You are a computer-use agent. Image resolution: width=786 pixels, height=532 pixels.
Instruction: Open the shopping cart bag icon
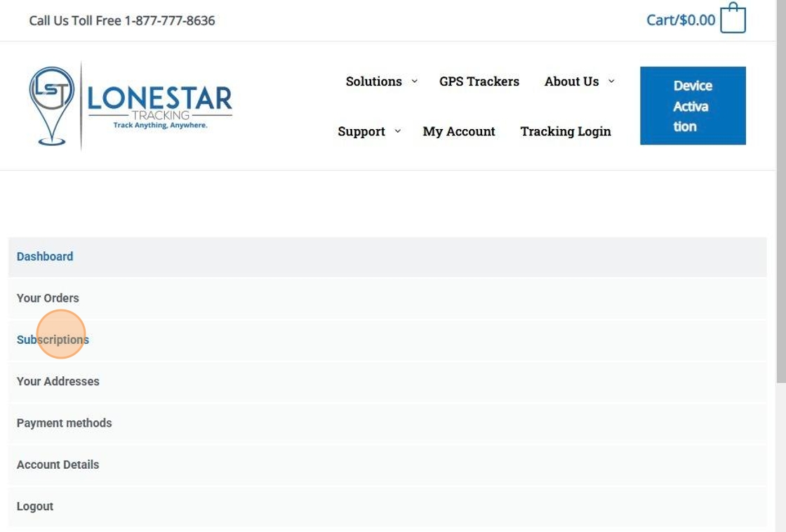point(733,18)
